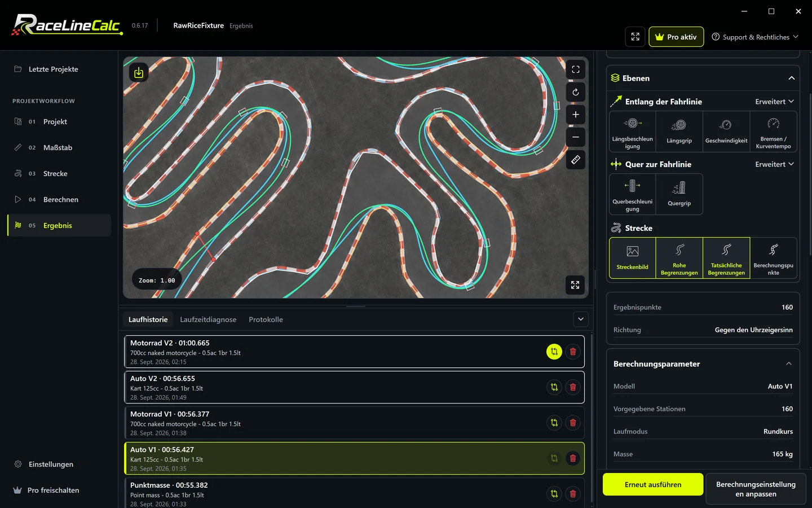Switch to the Laufzeitdiagnose tab
Image resolution: width=812 pixels, height=508 pixels.
[x=208, y=319]
